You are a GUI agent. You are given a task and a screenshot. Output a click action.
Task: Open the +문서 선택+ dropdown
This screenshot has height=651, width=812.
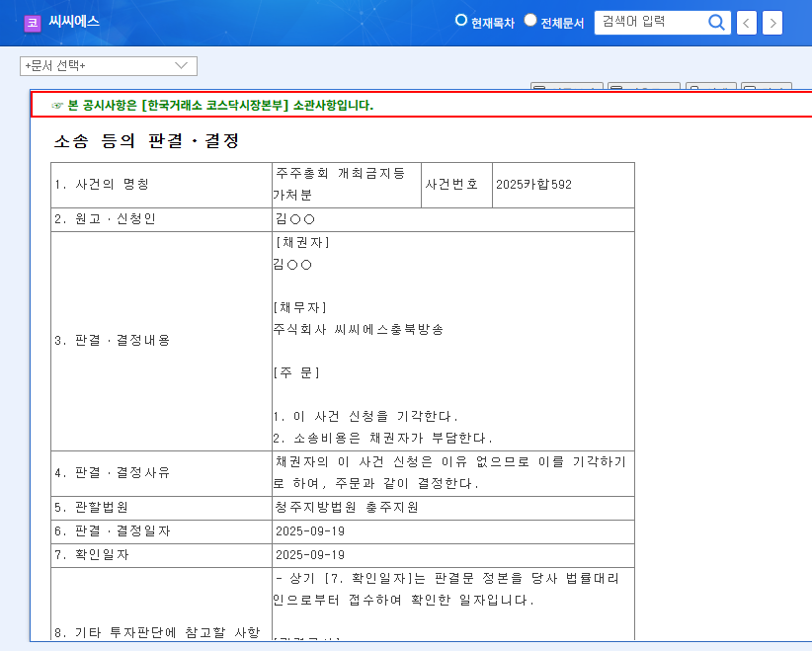[x=109, y=66]
